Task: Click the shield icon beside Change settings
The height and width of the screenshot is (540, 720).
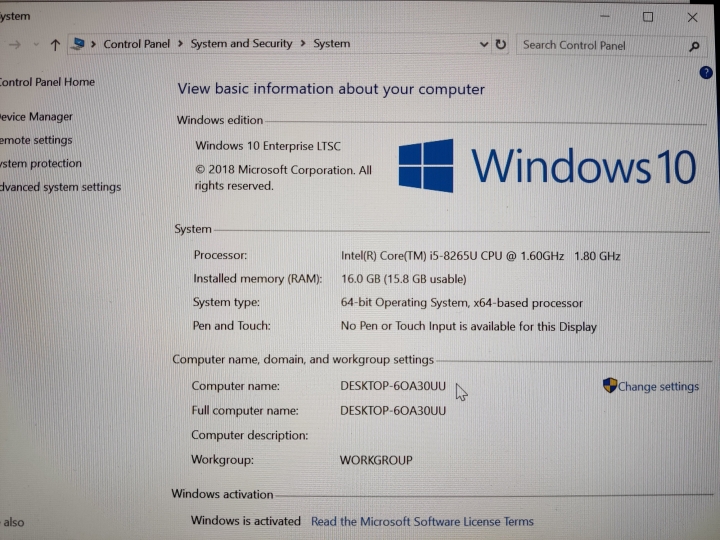Action: pyautogui.click(x=610, y=385)
